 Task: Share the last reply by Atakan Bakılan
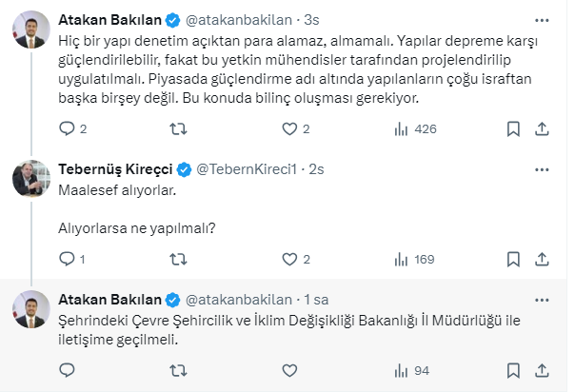click(x=541, y=370)
